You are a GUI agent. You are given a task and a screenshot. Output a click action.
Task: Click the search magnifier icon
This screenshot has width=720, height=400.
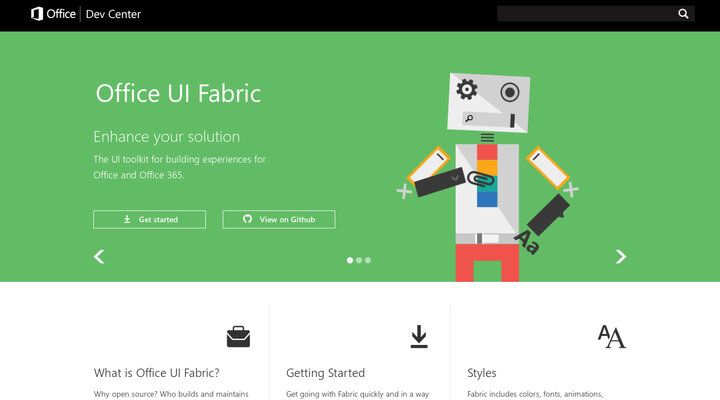pos(683,14)
